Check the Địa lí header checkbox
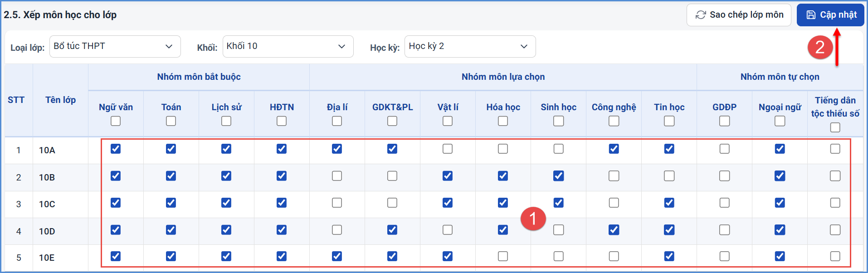Image resolution: width=868 pixels, height=273 pixels. 337,121
